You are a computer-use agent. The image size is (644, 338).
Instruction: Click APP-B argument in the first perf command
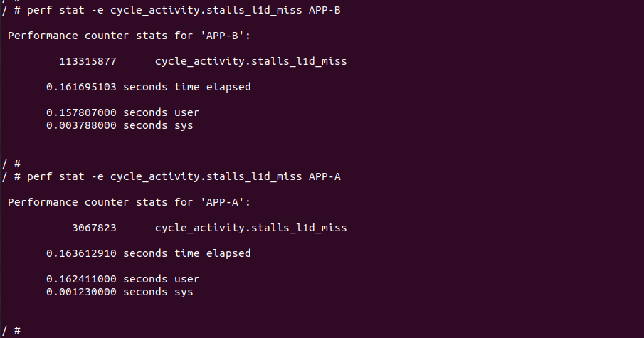(x=324, y=10)
